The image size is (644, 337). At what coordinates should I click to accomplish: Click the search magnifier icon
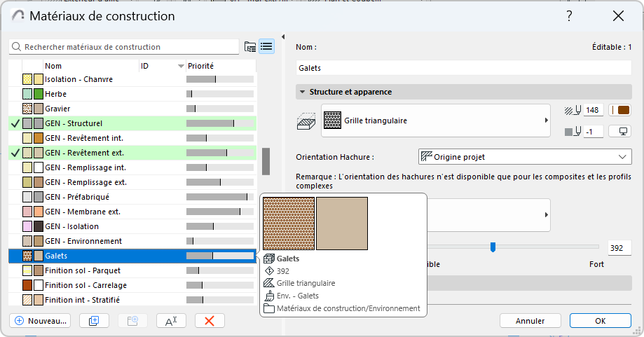(16, 47)
